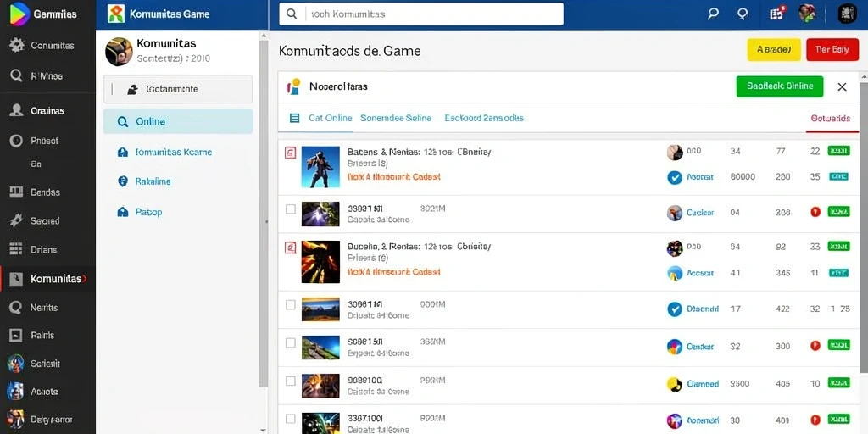Click the dark square app icon top right
Screen dimensions: 868x434
click(847, 14)
